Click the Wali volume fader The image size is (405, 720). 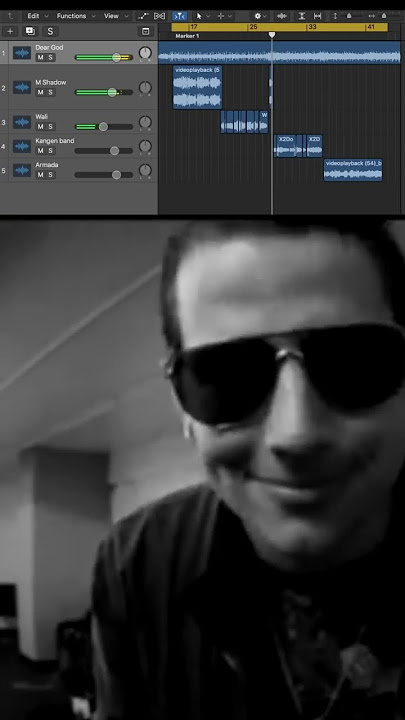click(104, 127)
